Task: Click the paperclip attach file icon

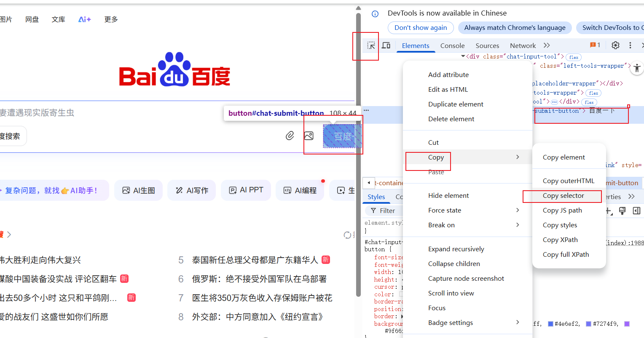Action: 290,136
